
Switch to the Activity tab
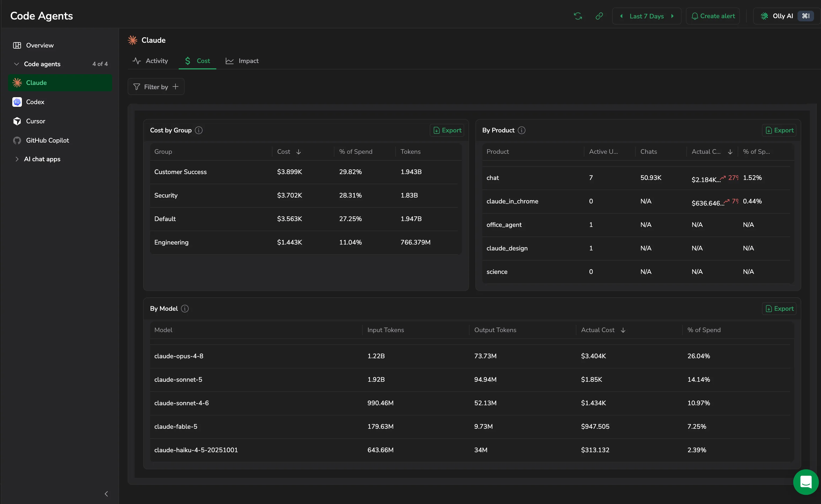pos(150,61)
